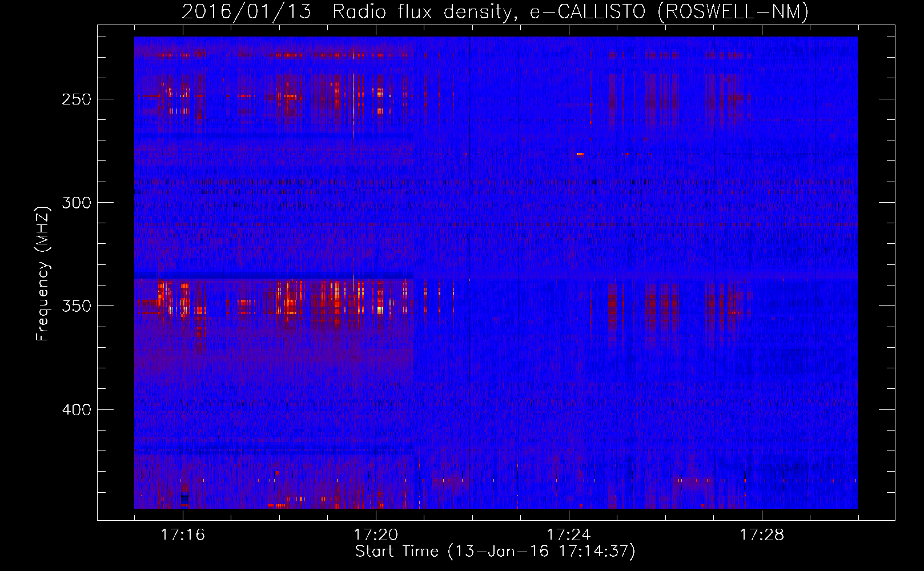924x571 pixels.
Task: Click the plot title mentioning e-CALLISTO (ROSWELL-NM)
Action: [x=495, y=11]
